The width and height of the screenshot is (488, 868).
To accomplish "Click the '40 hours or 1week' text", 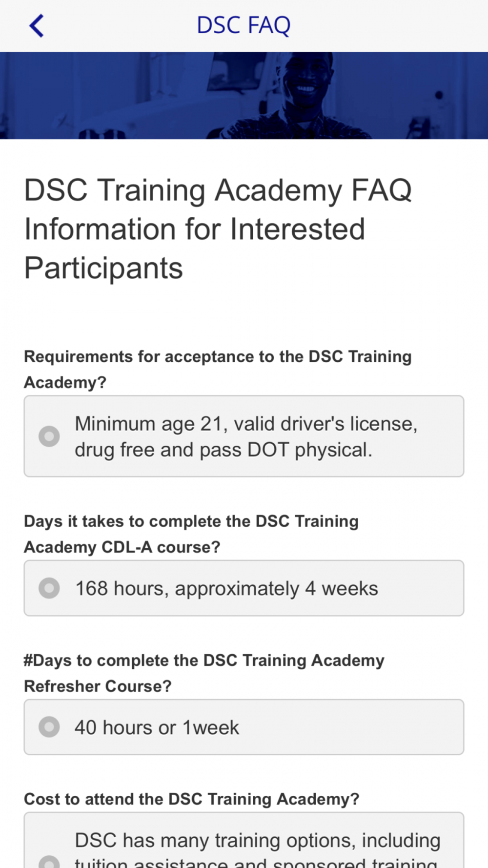I will pos(157,727).
